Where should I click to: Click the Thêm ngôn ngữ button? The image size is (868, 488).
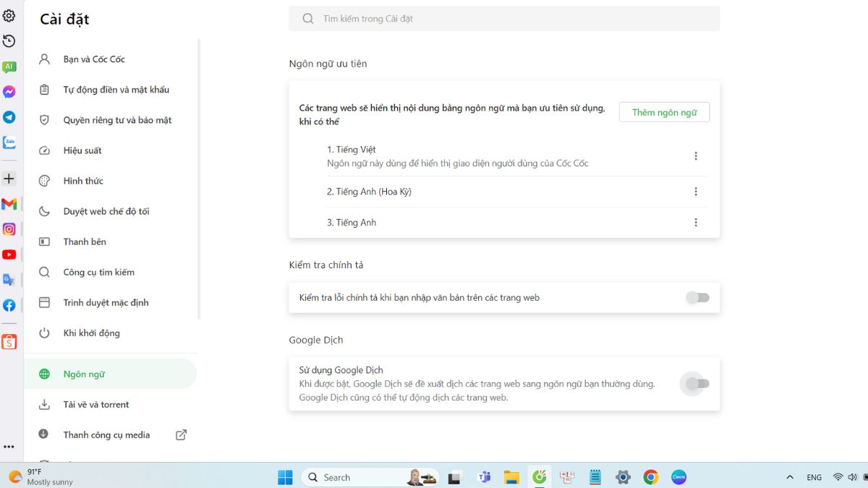[664, 112]
